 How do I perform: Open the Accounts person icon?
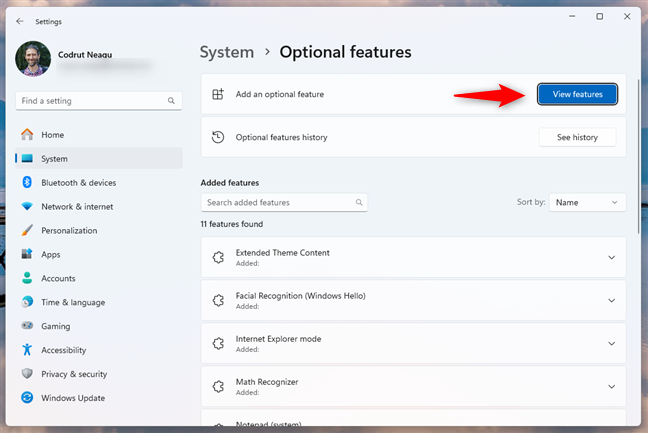pyautogui.click(x=27, y=278)
